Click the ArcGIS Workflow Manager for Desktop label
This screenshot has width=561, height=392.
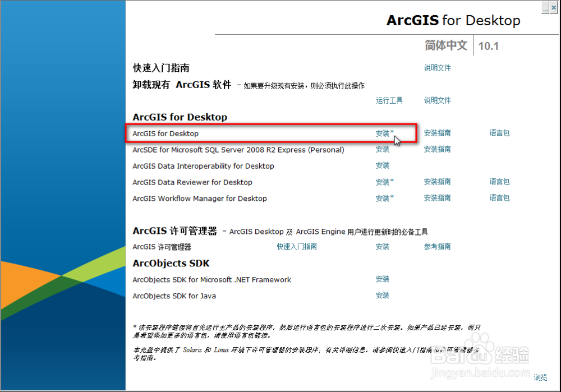coord(200,199)
